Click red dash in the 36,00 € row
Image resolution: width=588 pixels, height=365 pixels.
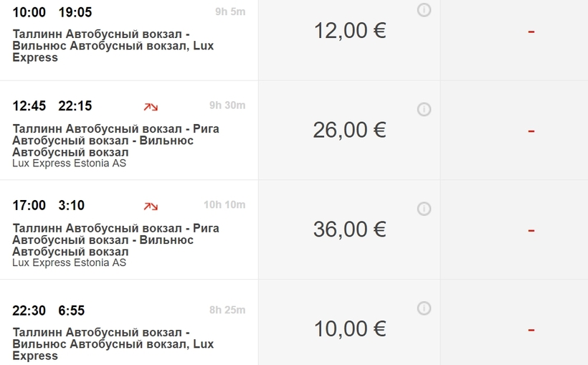tap(531, 230)
